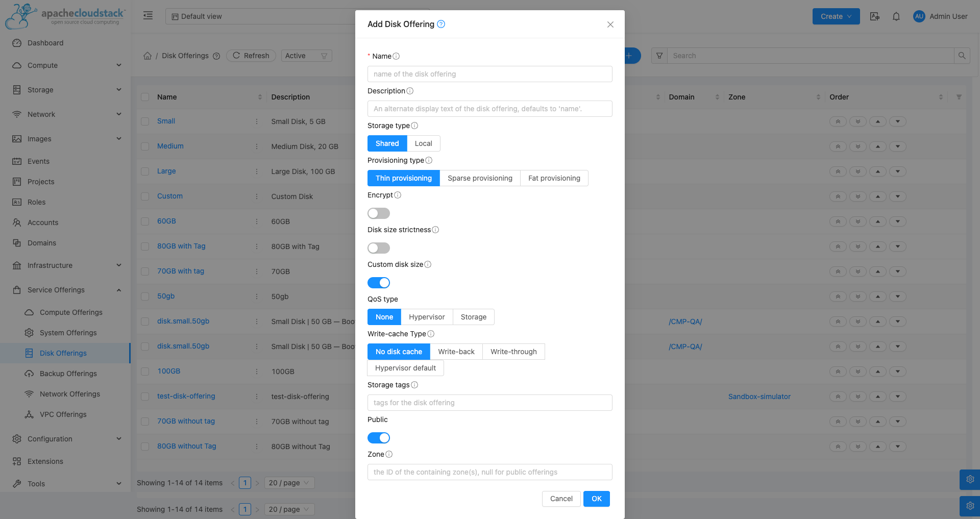Move Custom offering down one position
980x519 pixels.
[898, 196]
